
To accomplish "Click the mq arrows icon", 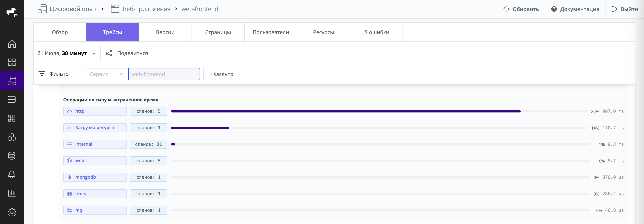I will pos(70,211).
